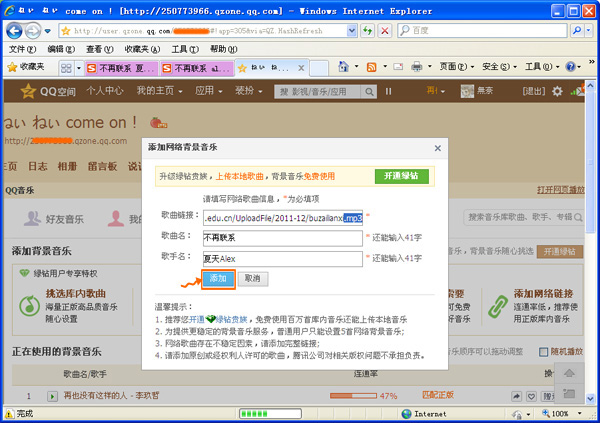600x423 pixels.
Task: Click the 歌曲链接 URL input field
Action: pos(283,218)
